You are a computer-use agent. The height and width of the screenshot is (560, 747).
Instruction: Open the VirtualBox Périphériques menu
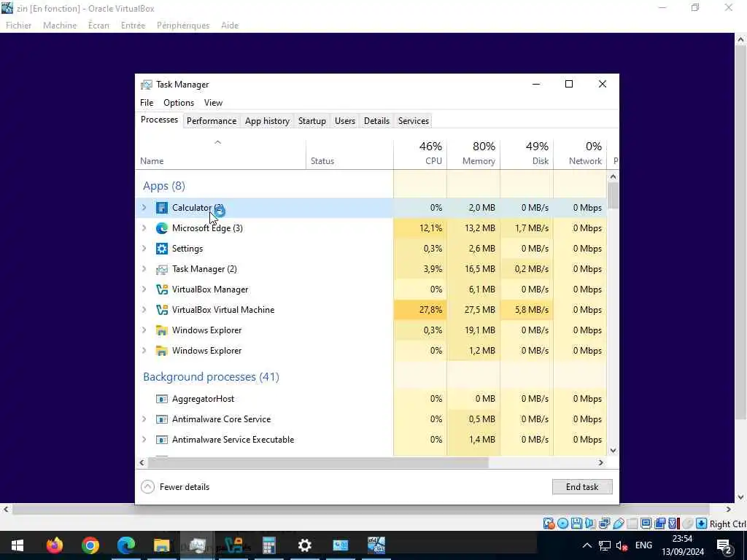click(x=183, y=26)
